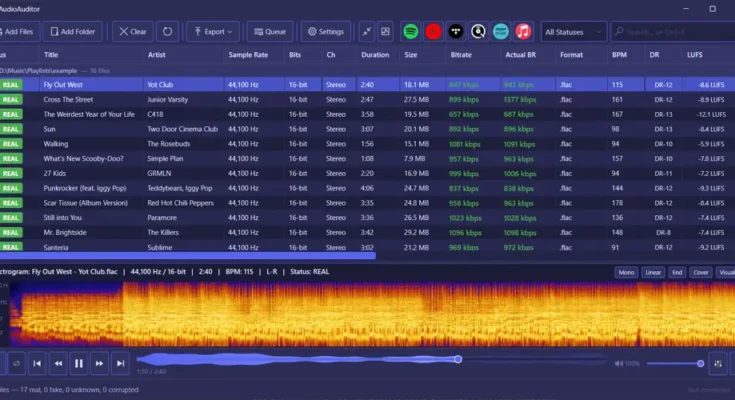Sort by the Artist column header
Viewport: 735px width, 400px height.
(x=157, y=55)
